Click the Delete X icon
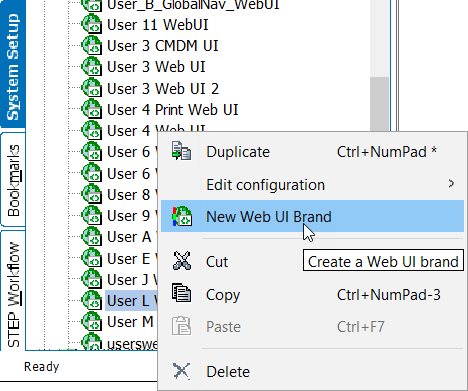 coord(181,371)
